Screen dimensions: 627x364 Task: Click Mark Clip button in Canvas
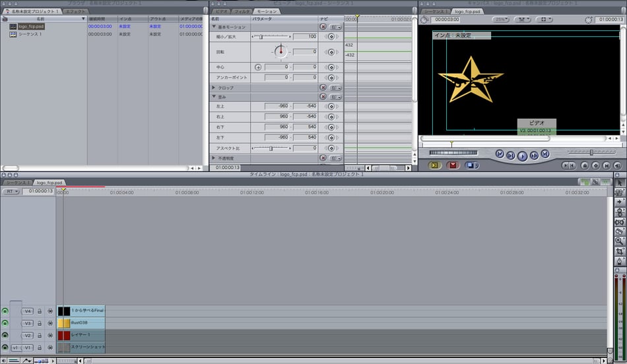[606, 165]
